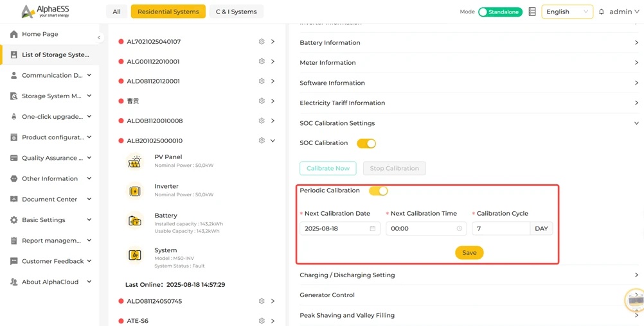Select the Residential Systems tab

(x=168, y=12)
